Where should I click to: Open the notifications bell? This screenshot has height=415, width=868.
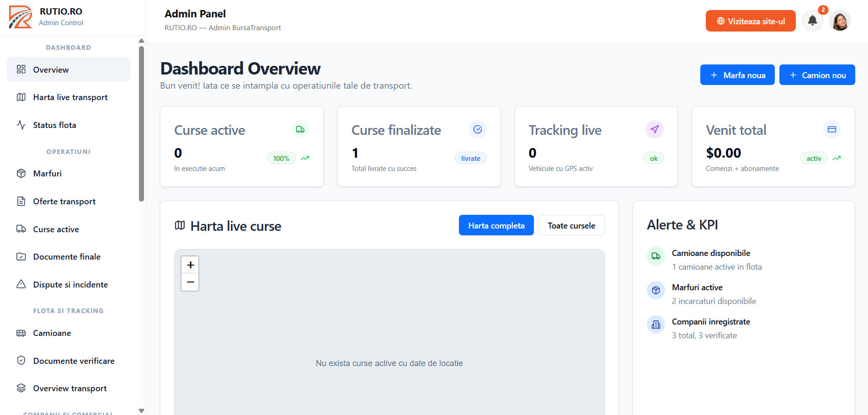pyautogui.click(x=812, y=21)
